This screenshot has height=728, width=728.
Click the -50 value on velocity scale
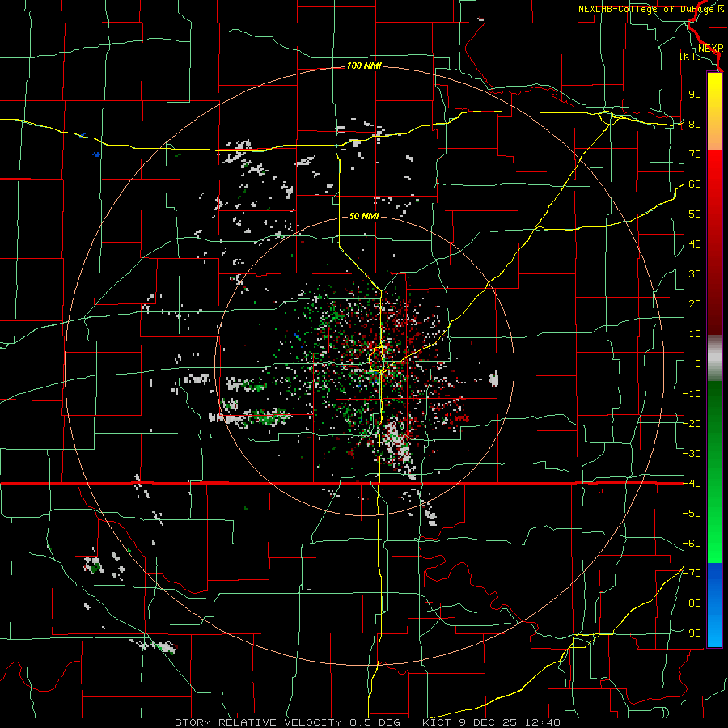click(692, 514)
